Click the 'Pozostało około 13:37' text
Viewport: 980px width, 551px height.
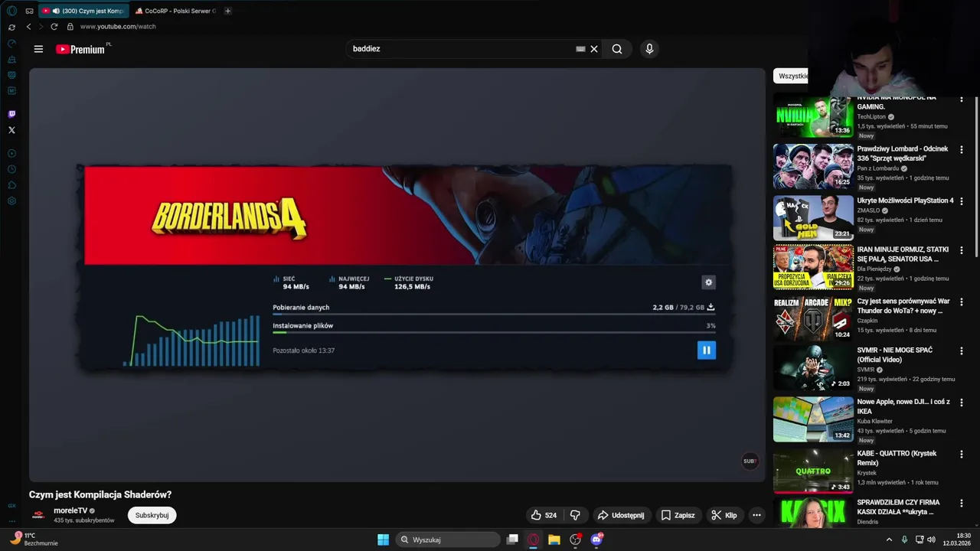pyautogui.click(x=303, y=350)
